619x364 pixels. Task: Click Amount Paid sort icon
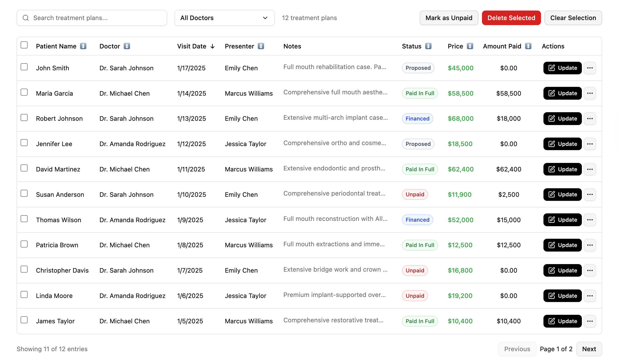click(528, 46)
